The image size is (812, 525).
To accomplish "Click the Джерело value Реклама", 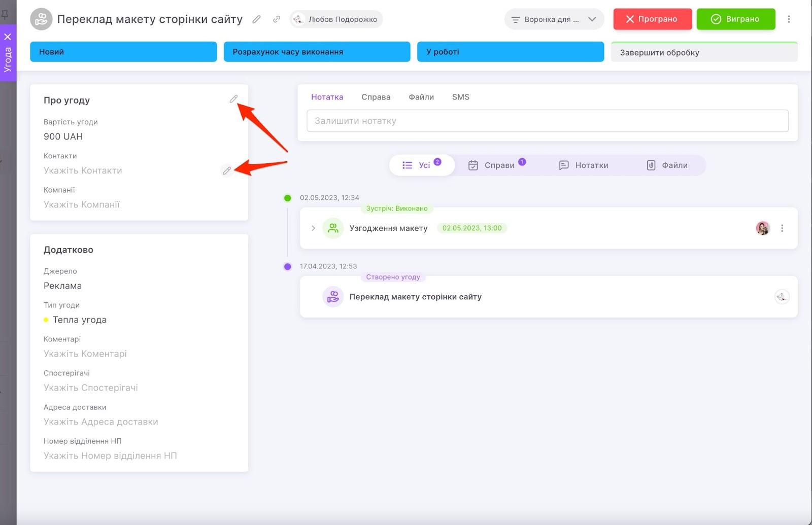I will [62, 286].
